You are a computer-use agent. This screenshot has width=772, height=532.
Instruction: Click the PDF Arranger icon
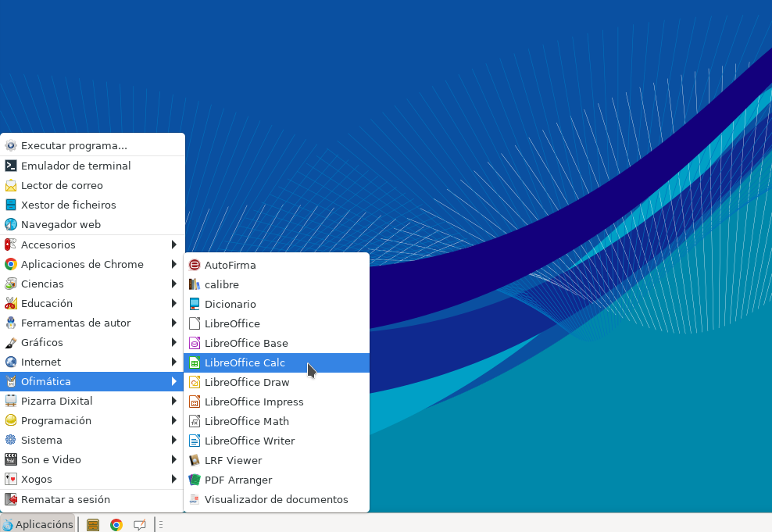tap(195, 480)
